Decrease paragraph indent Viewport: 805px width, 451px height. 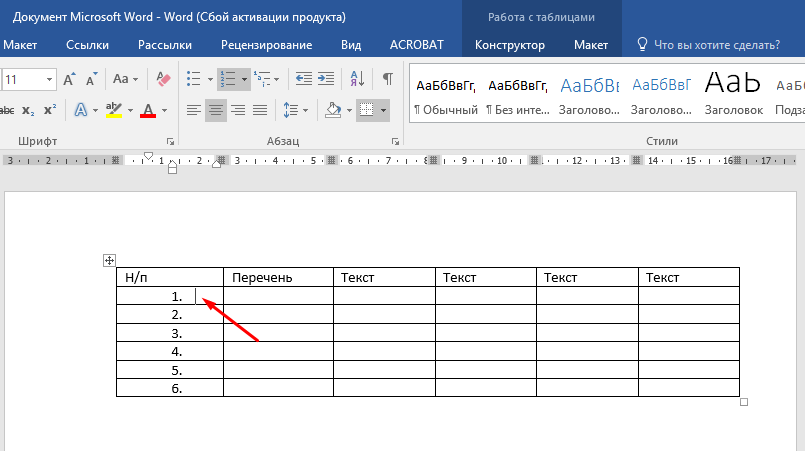tap(303, 80)
